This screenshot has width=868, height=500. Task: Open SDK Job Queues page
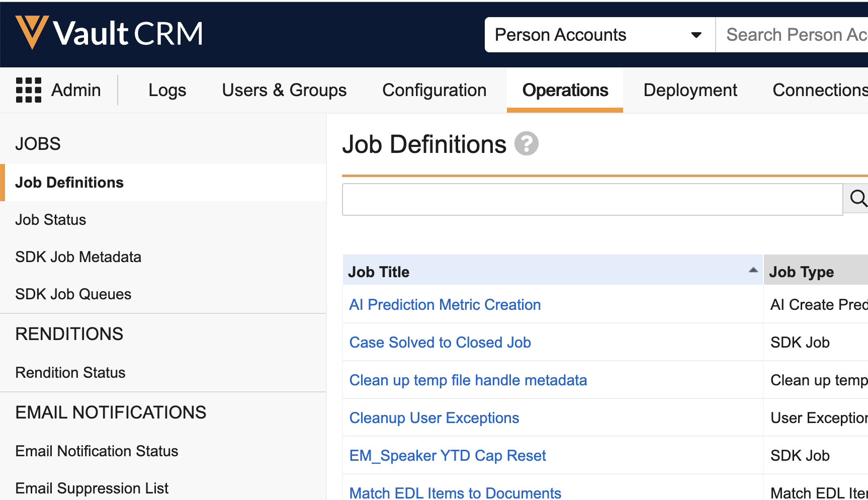(73, 294)
